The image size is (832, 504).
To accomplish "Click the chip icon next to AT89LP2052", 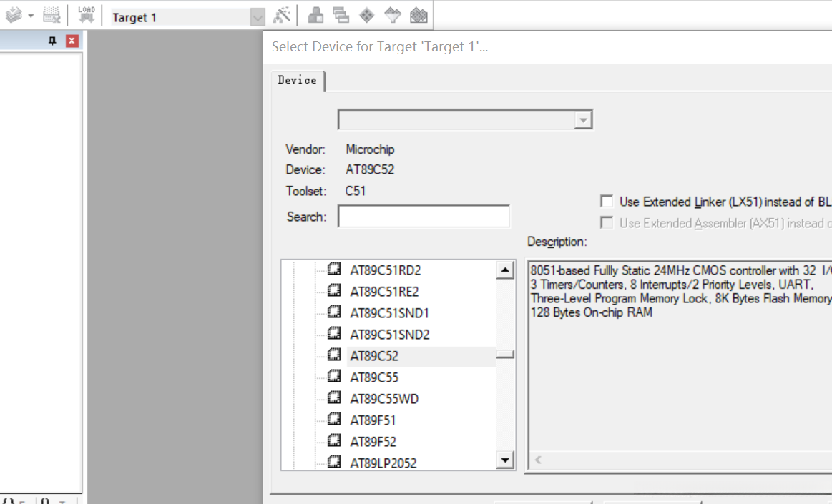I will click(x=334, y=462).
